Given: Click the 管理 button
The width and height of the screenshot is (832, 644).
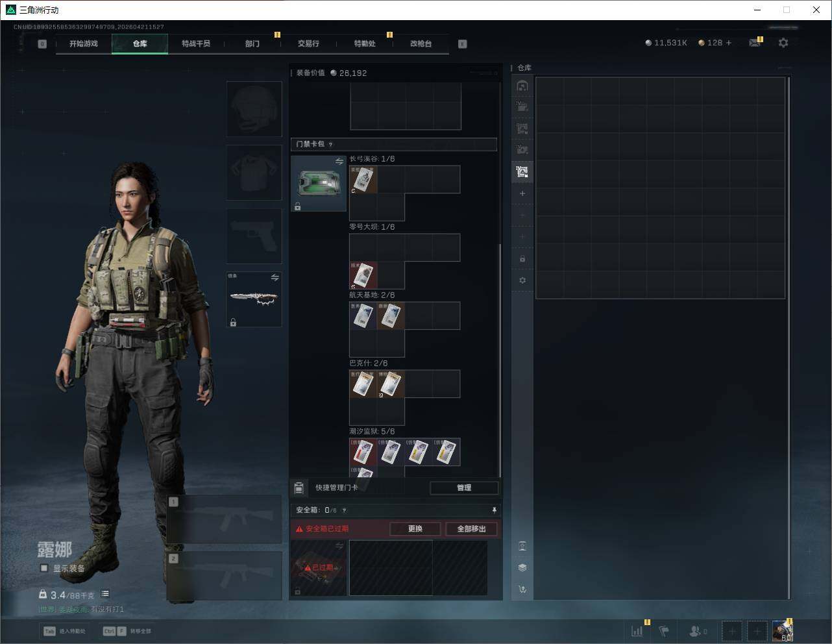Looking at the screenshot, I should pyautogui.click(x=464, y=488).
